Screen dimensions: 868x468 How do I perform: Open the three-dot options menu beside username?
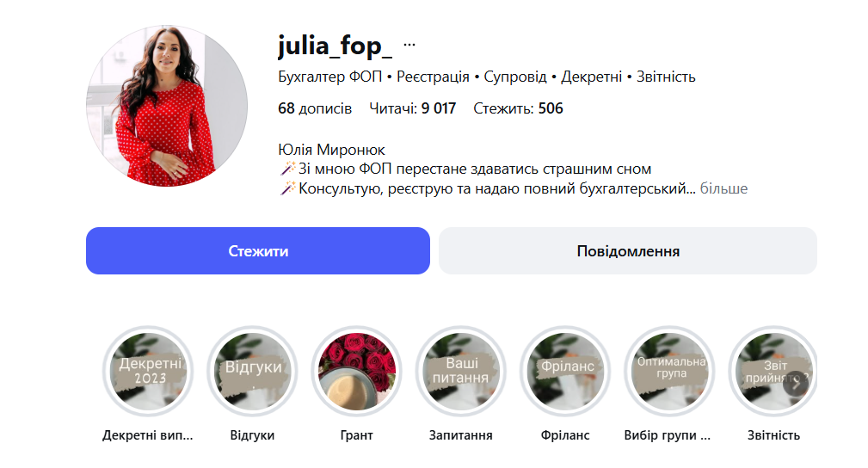point(409,45)
